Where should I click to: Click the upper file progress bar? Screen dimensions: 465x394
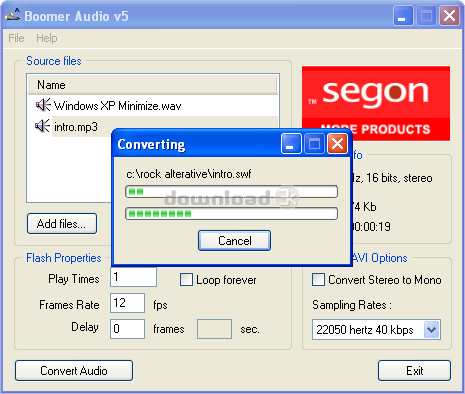231,192
